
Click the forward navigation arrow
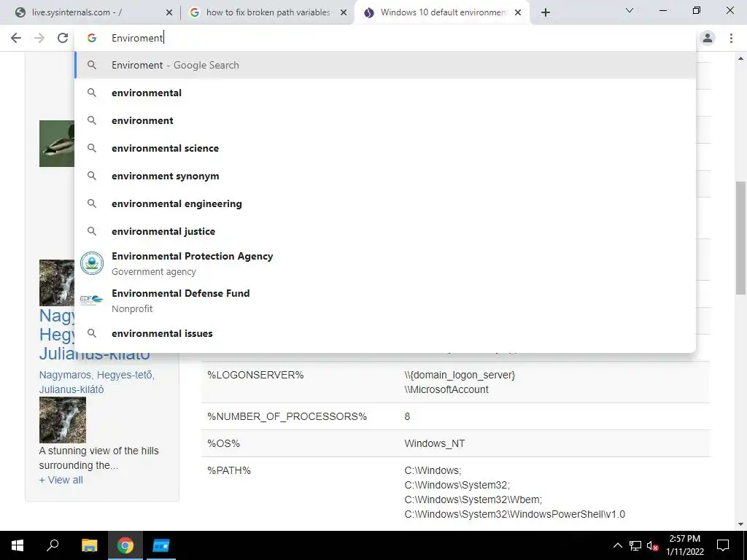[x=39, y=38]
